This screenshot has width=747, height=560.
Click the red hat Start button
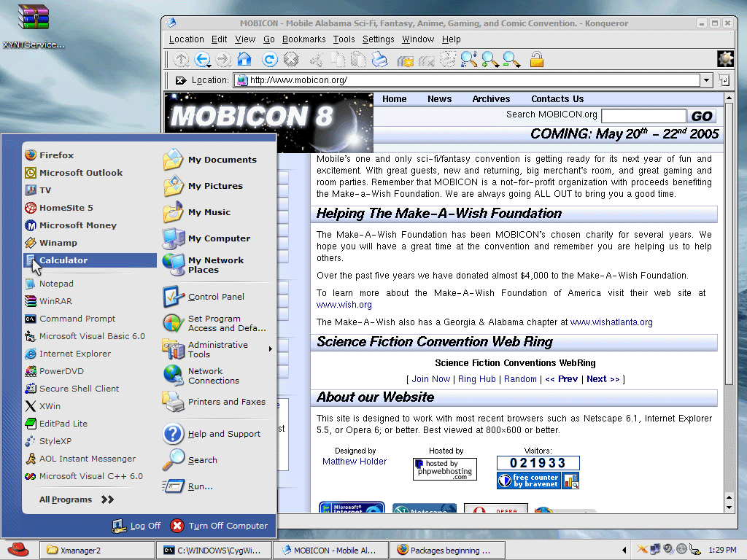tap(18, 550)
